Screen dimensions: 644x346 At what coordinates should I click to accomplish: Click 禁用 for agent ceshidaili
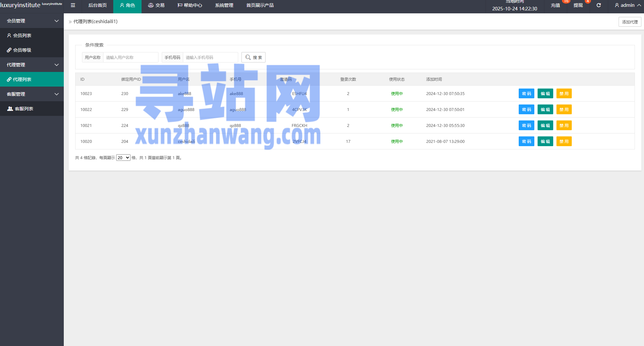point(564,142)
